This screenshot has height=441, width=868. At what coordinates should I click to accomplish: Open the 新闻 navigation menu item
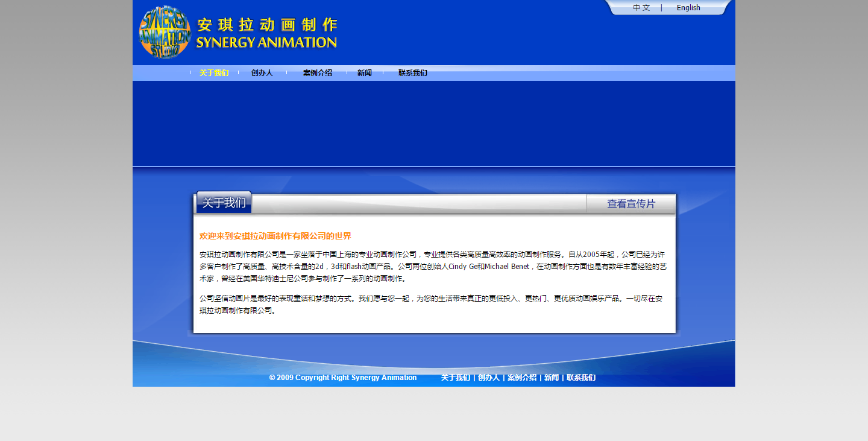pyautogui.click(x=365, y=73)
